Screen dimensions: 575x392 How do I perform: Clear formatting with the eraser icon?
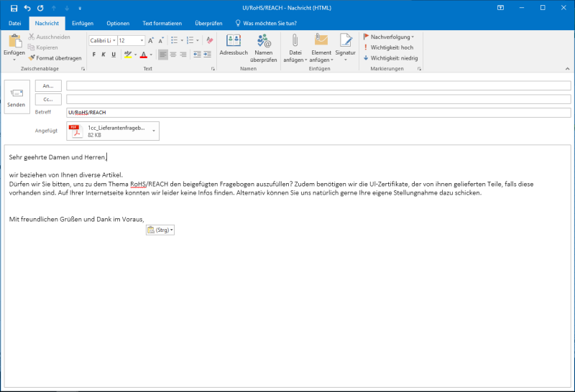[x=209, y=41]
